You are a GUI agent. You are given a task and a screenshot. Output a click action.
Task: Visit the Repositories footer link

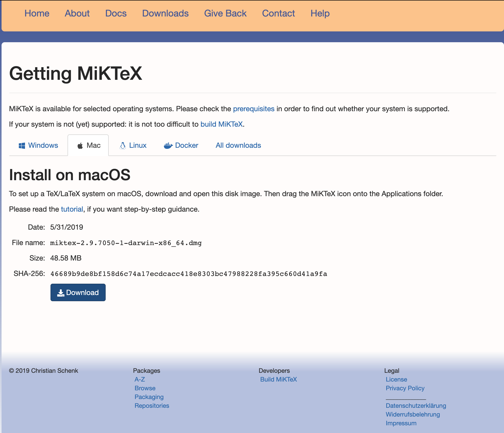(152, 406)
